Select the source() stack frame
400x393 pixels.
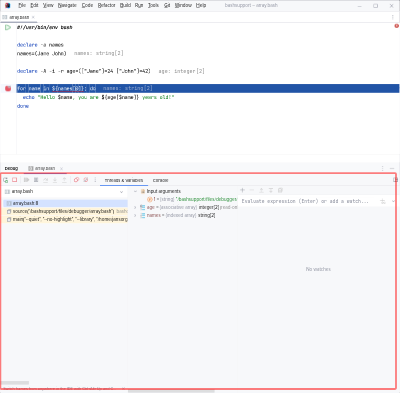click(x=65, y=211)
